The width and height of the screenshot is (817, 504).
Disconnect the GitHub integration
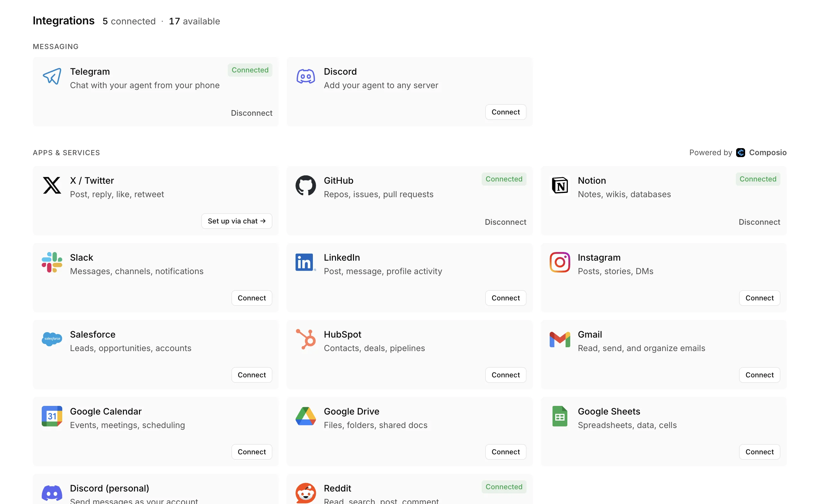505,222
